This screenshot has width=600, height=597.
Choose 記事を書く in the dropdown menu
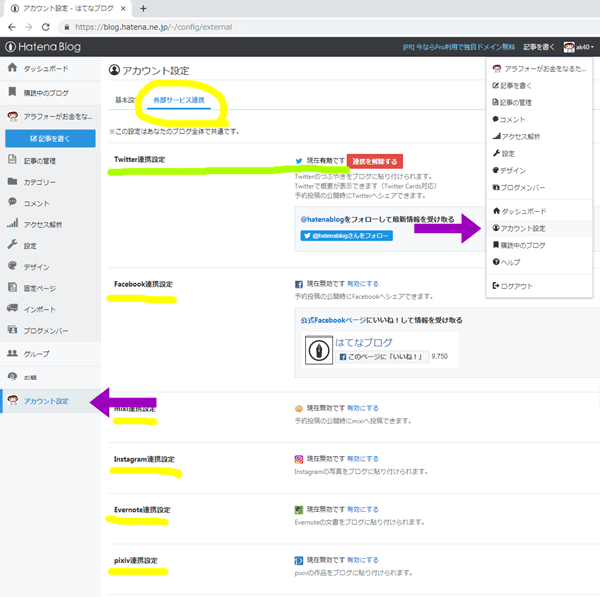click(539, 86)
